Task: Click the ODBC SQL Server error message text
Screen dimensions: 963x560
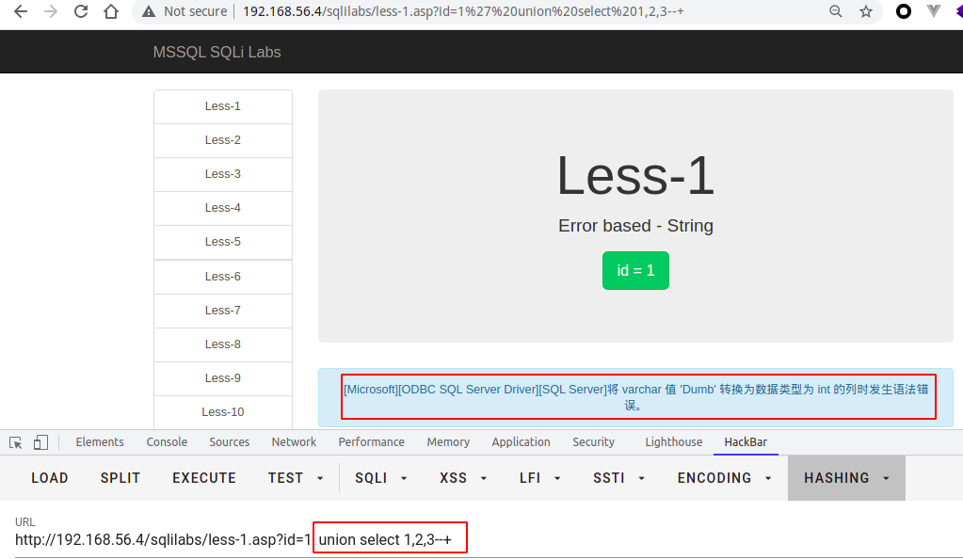Action: point(635,396)
